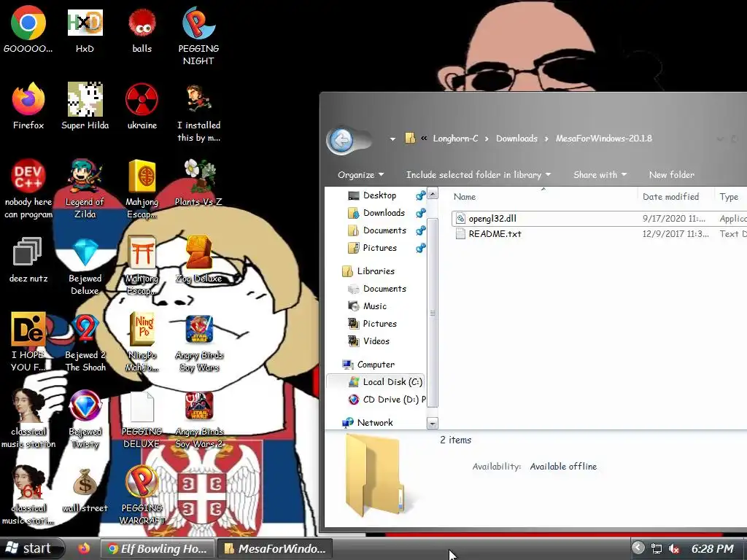Select Documents pinned in favorites
This screenshot has height=560, width=747.
[x=384, y=230]
